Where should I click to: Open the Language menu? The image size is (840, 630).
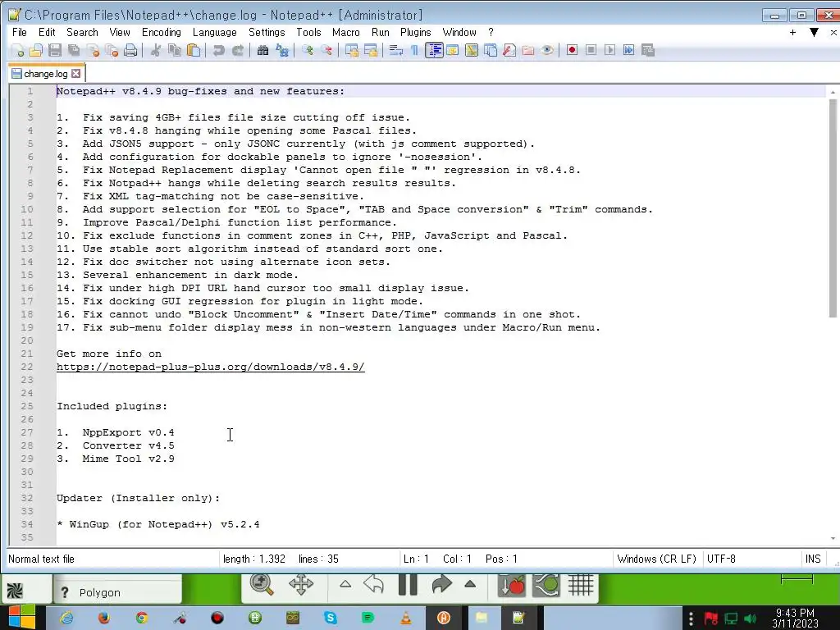click(x=214, y=32)
